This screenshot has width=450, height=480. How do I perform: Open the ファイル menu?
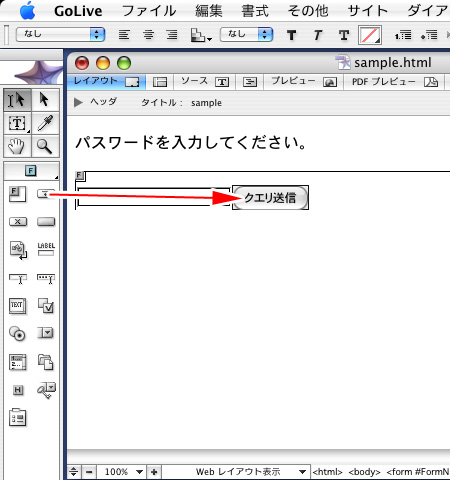[x=149, y=11]
